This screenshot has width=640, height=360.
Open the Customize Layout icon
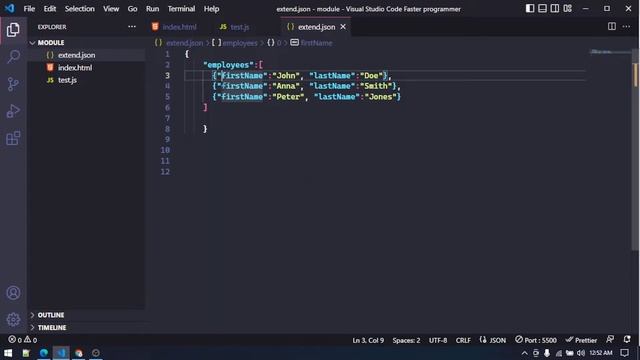[567, 8]
